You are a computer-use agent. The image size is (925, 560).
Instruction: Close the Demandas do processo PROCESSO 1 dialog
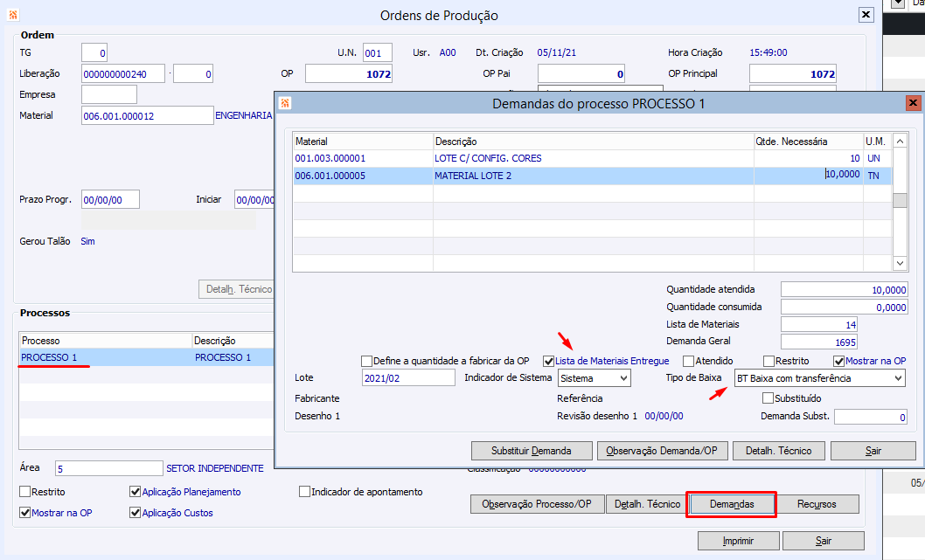(x=913, y=103)
